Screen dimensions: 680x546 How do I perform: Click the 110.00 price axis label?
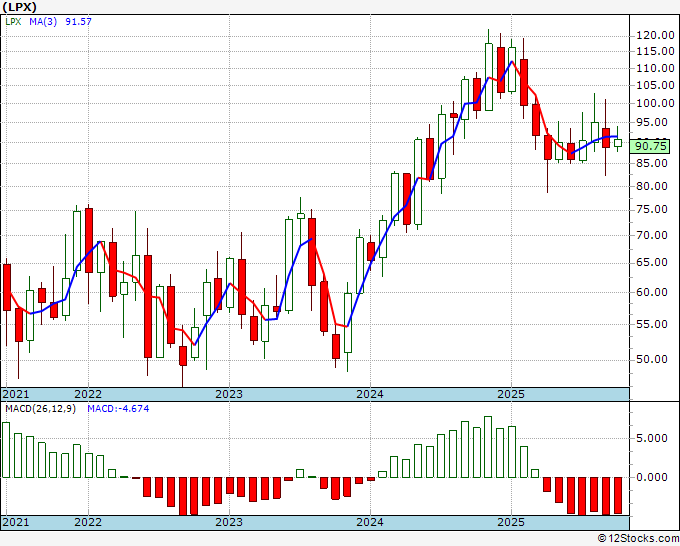[x=655, y=68]
